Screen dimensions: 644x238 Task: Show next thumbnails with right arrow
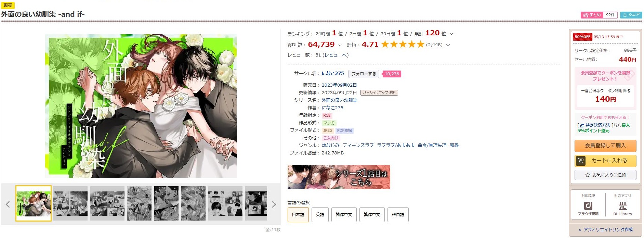(274, 204)
